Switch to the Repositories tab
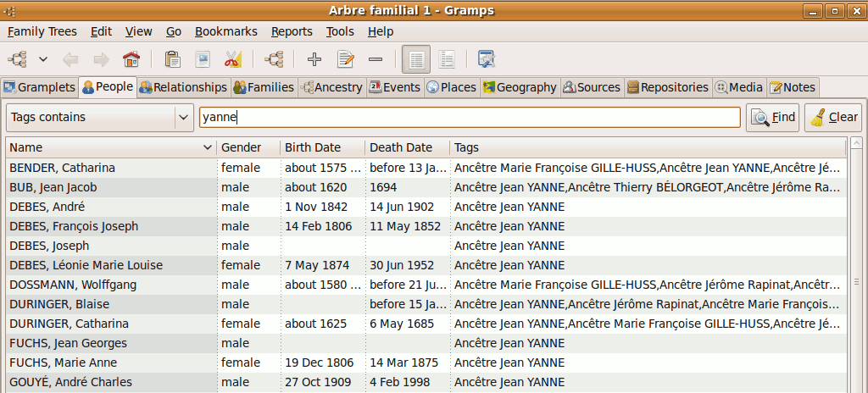The height and width of the screenshot is (393, 868). (668, 87)
